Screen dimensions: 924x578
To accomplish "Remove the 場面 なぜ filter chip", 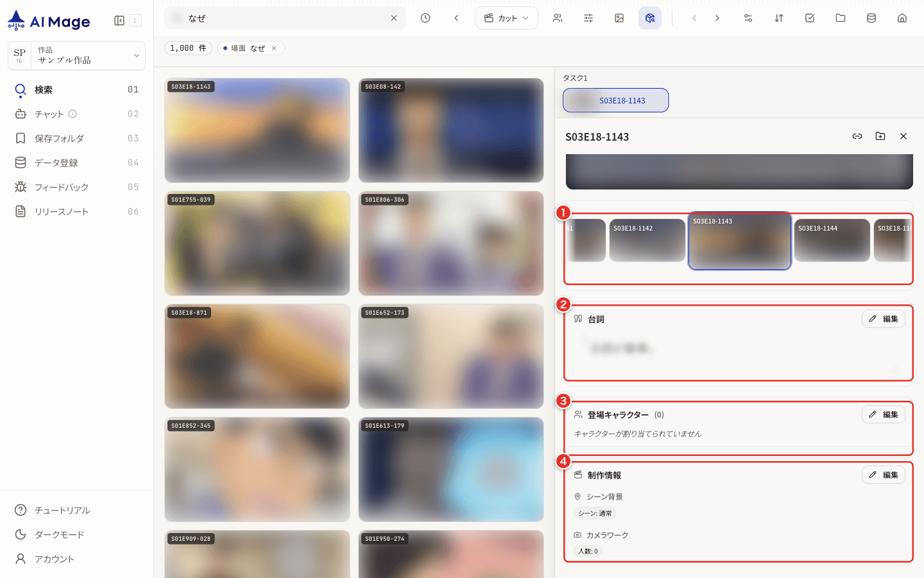I will coord(274,48).
